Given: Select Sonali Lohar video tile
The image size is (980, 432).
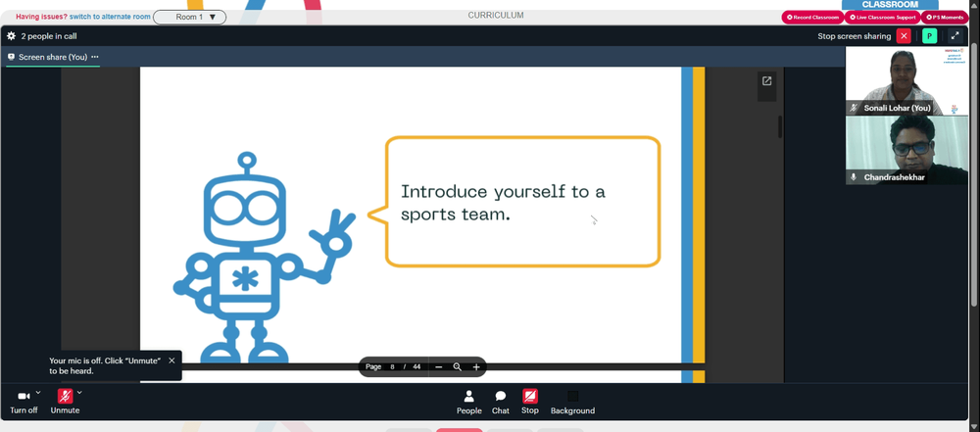Looking at the screenshot, I should (906, 80).
